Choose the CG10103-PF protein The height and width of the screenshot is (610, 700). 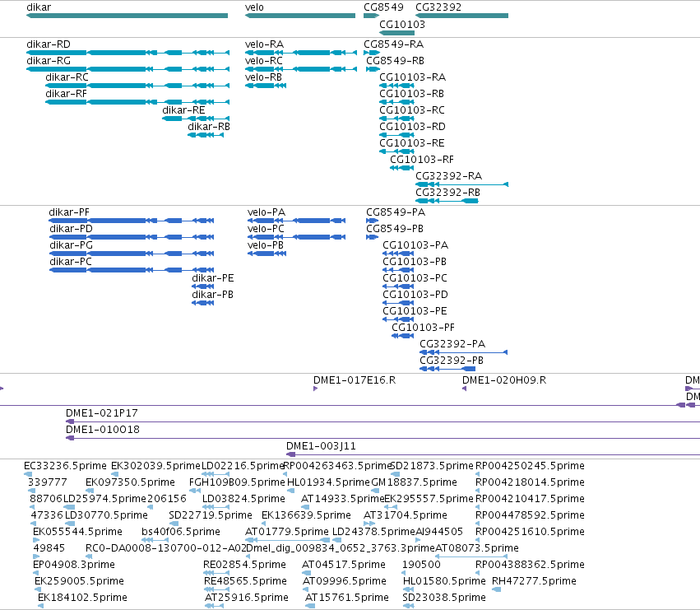pyautogui.click(x=403, y=336)
